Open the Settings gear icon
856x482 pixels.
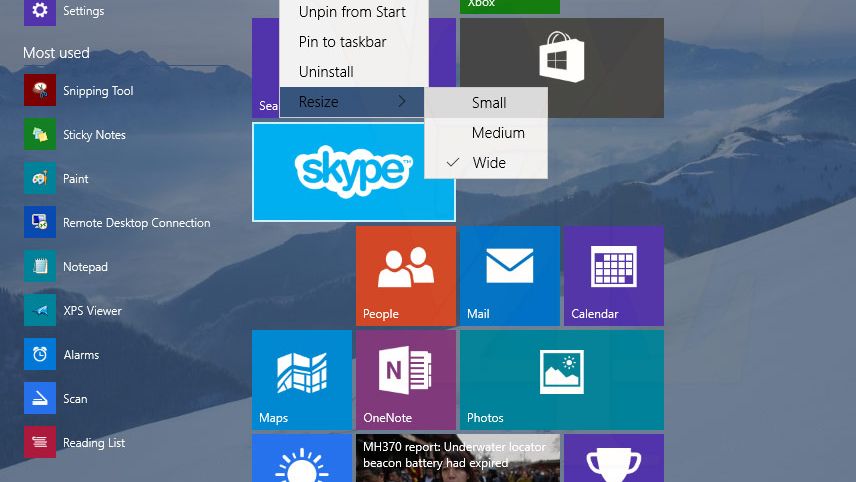pyautogui.click(x=40, y=11)
